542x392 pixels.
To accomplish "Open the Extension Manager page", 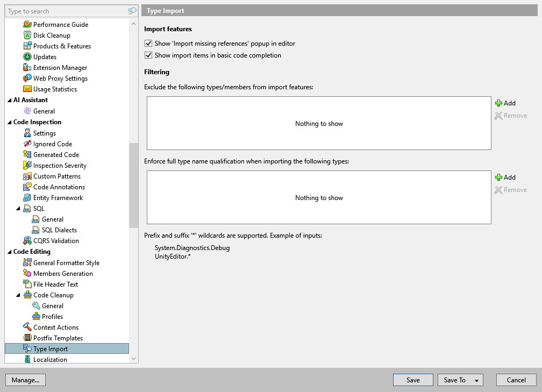I will pos(59,67).
